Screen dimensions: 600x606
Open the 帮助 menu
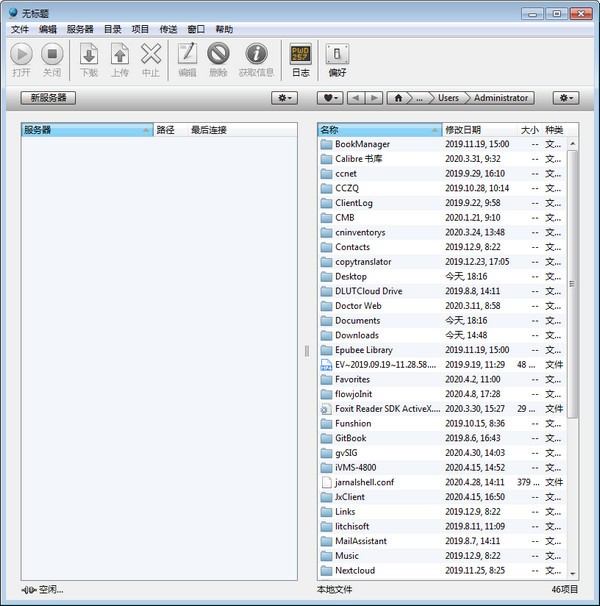(224, 29)
